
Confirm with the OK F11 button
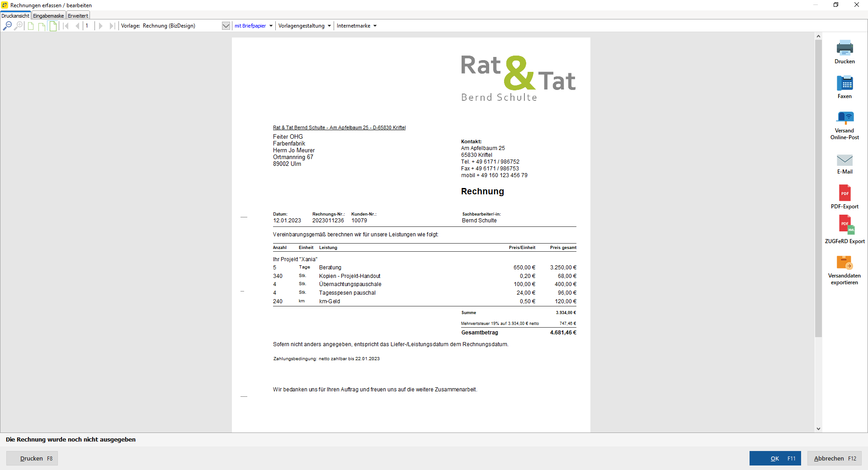click(775, 458)
